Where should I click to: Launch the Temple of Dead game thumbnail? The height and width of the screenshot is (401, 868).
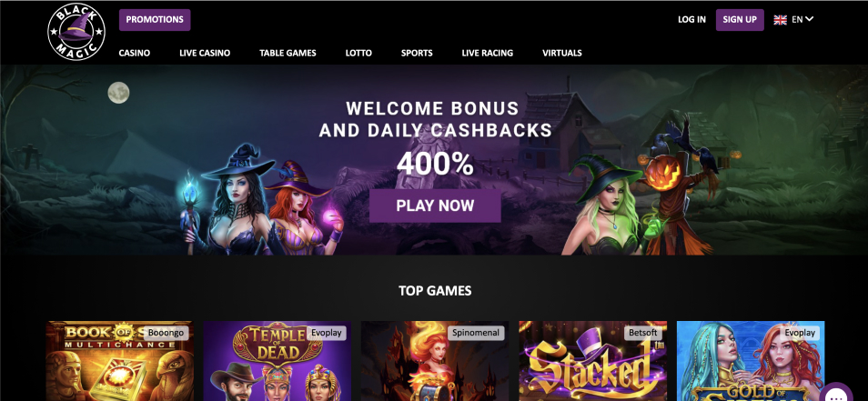[277, 361]
